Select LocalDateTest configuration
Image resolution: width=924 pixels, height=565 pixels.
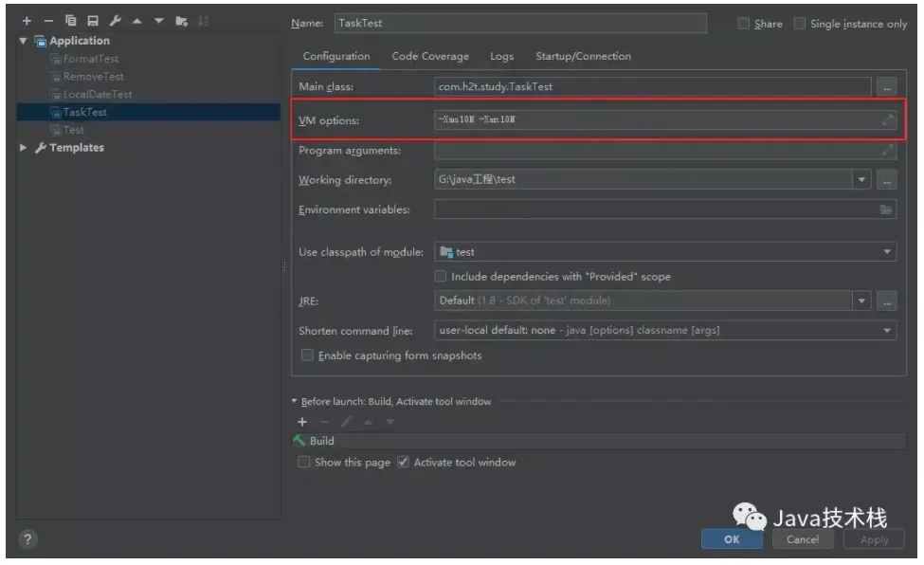point(98,95)
